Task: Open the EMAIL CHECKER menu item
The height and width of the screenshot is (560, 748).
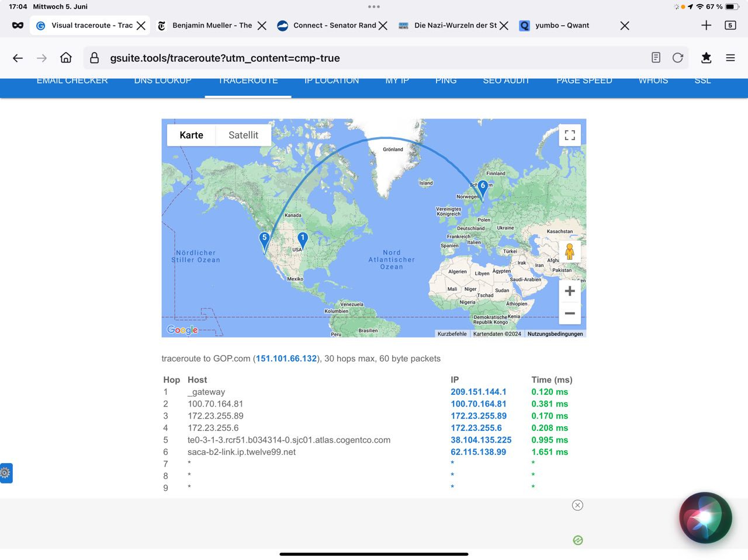Action: coord(72,81)
